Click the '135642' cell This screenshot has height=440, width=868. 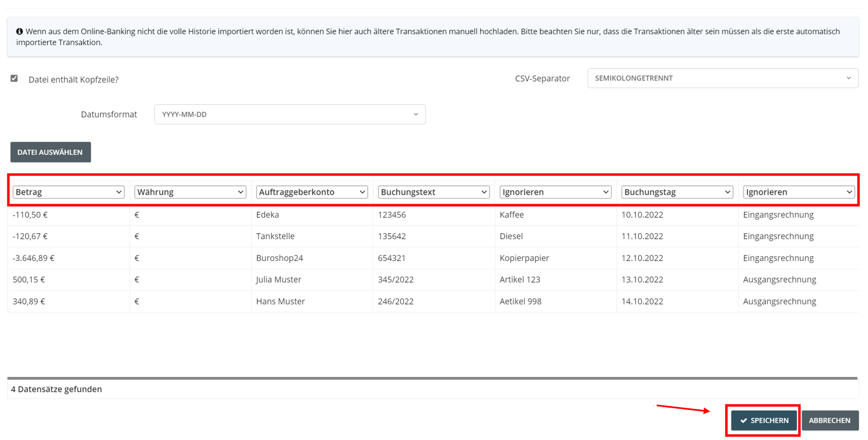(434, 236)
